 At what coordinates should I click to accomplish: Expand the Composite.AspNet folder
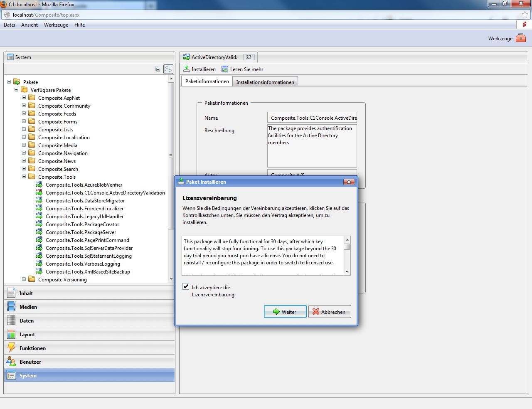click(24, 98)
